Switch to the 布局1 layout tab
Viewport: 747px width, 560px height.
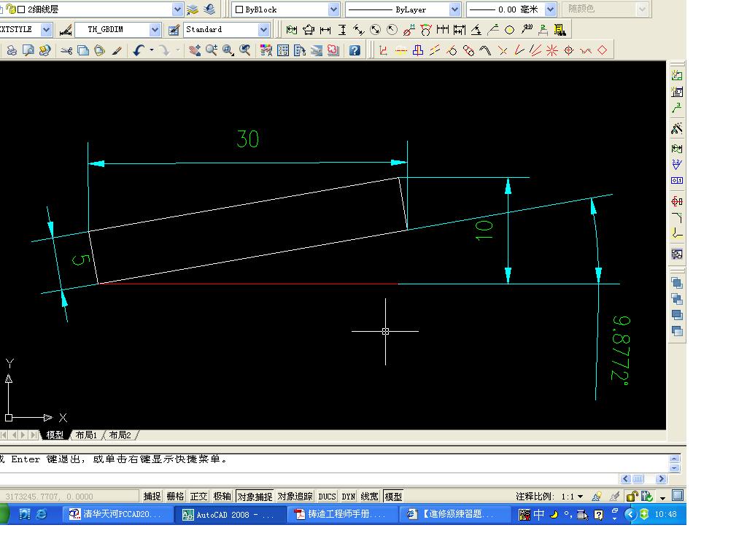pos(86,435)
